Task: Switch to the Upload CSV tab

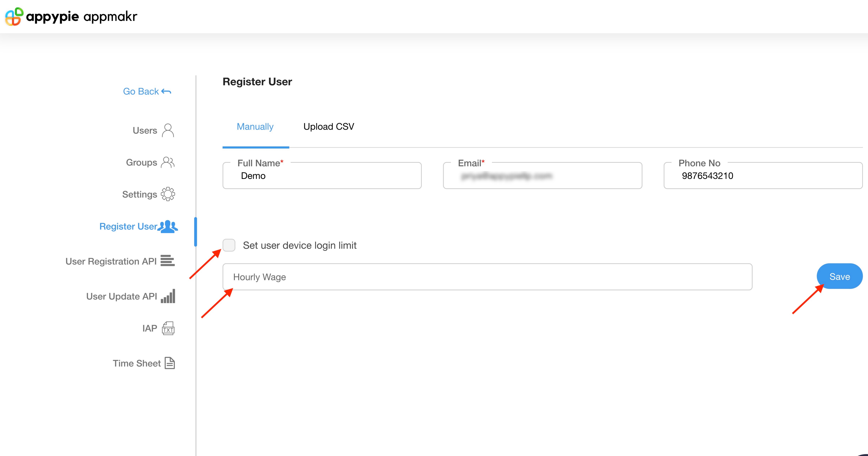Action: [329, 127]
